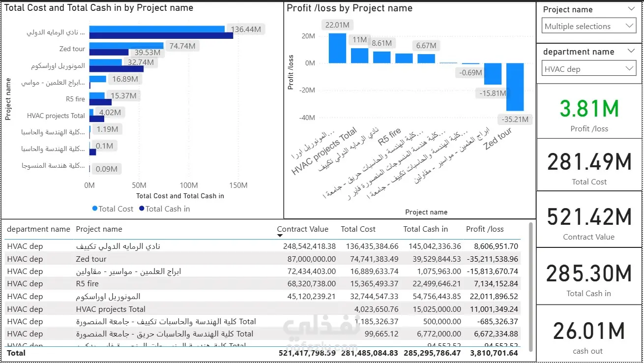Viewport: 644px width, 363px height.
Task: Sort table by Total Cost column
Action: [x=358, y=229]
